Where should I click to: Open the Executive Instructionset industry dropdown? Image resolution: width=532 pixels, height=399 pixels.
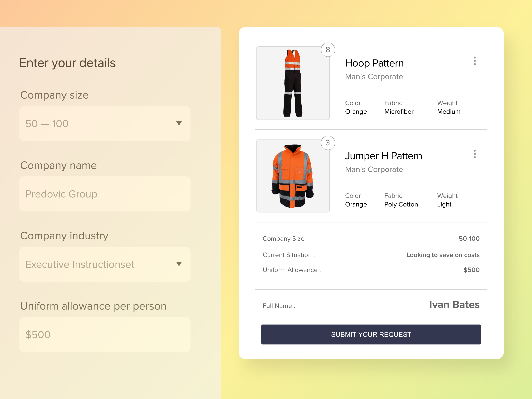click(105, 264)
